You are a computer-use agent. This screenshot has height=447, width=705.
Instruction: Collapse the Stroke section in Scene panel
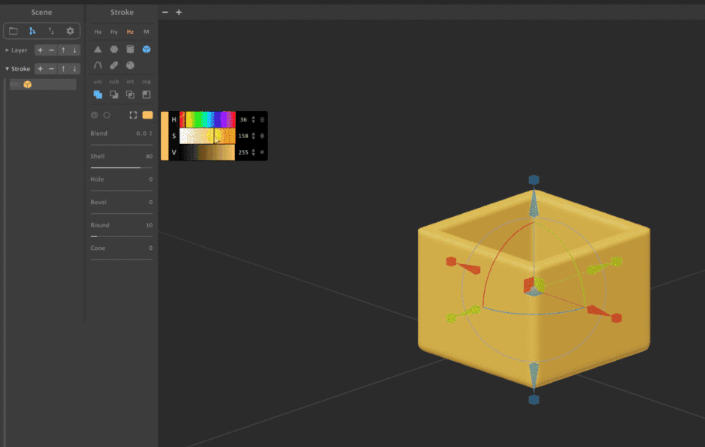click(x=8, y=69)
